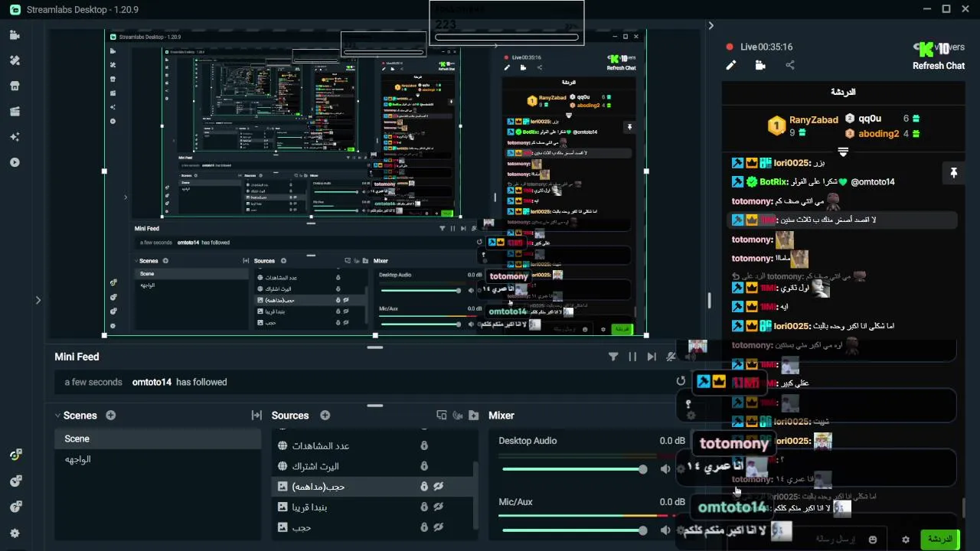This screenshot has width=980, height=551.
Task: Open the Themes wand icon in sidebar
Action: point(15,60)
